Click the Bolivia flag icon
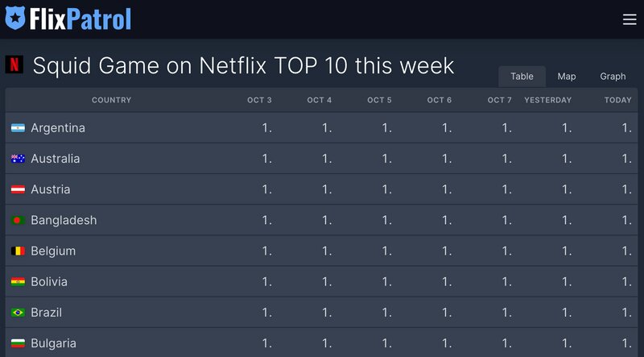Viewport: 644px width, 357px height. pyautogui.click(x=18, y=282)
